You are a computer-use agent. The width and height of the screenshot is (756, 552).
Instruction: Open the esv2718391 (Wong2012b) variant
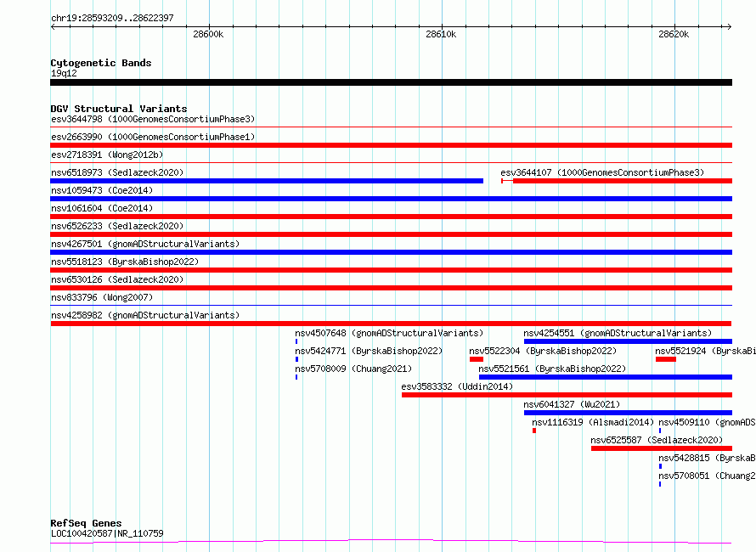click(107, 155)
